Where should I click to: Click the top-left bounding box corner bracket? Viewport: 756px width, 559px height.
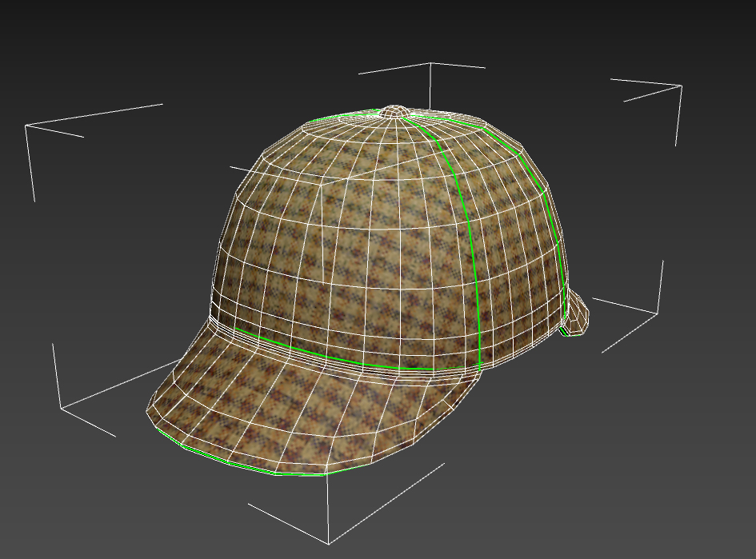pos(26,126)
